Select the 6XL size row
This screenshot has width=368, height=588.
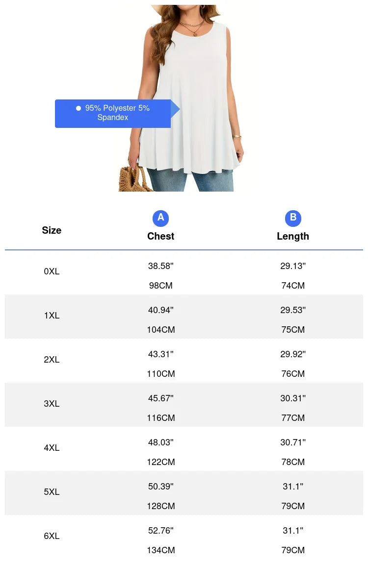[184, 537]
